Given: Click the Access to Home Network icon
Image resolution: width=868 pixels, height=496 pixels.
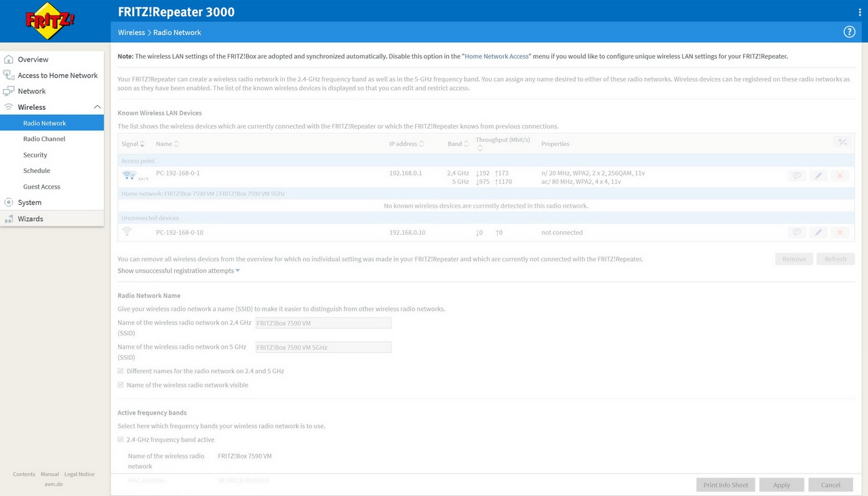Looking at the screenshot, I should click(9, 75).
